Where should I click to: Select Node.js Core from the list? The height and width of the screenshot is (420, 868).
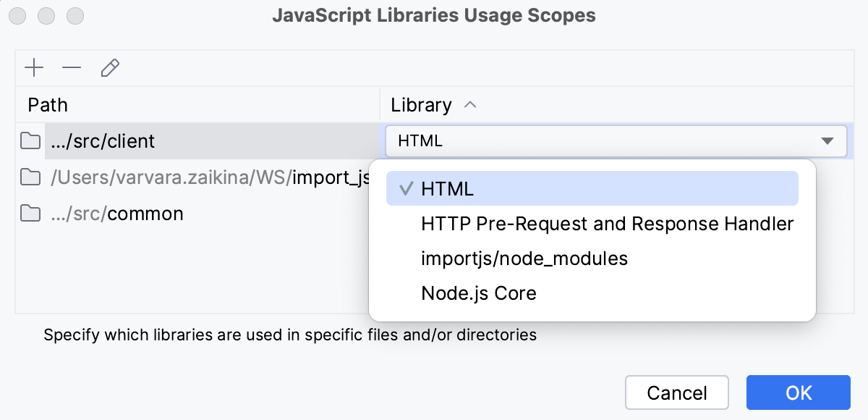tap(479, 293)
